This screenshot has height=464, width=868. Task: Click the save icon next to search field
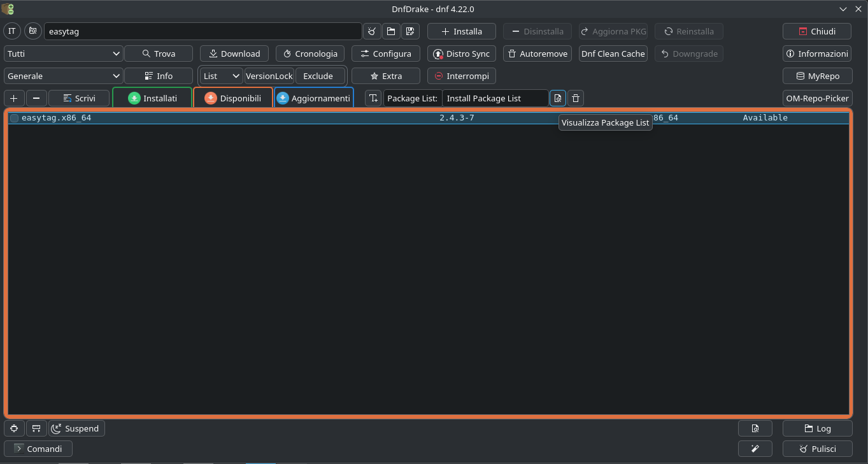coord(409,31)
